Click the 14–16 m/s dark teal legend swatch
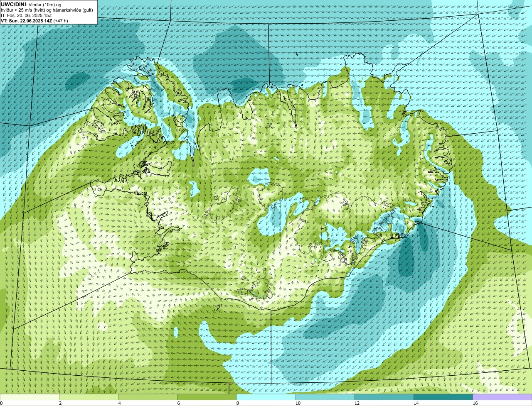Viewport: 532px width, 406px height. coord(443,397)
